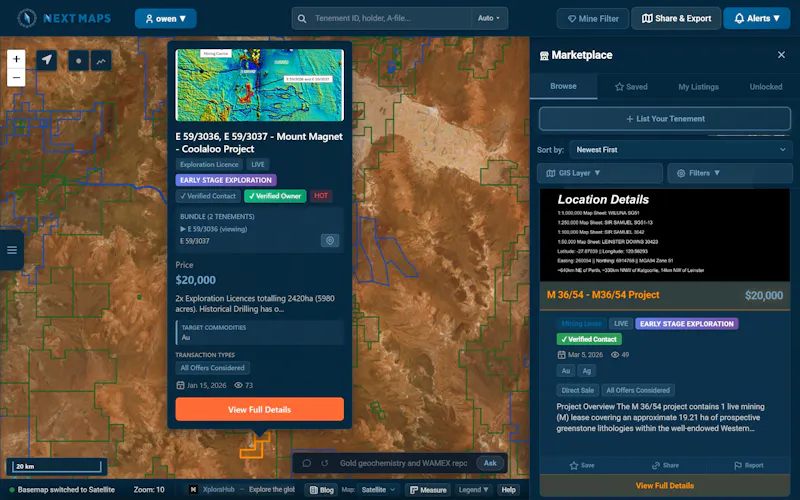Open the Mine Filter
Viewport: 800px width, 500px height.
click(593, 18)
